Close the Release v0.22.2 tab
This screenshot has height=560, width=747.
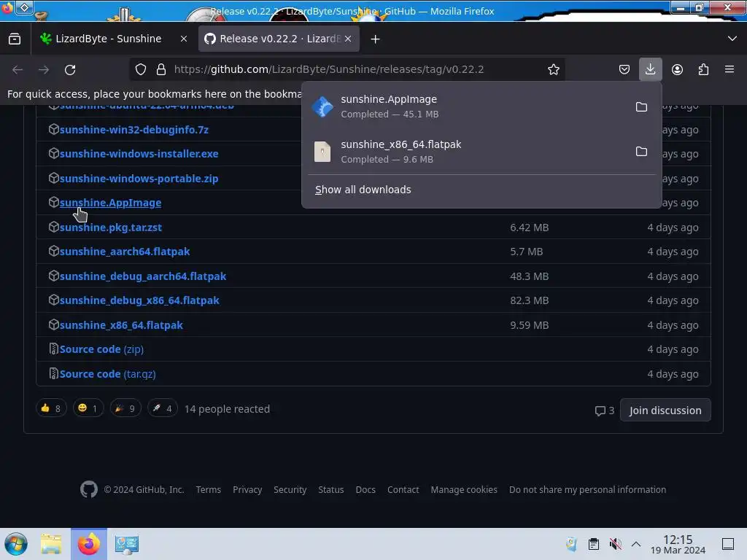point(348,39)
